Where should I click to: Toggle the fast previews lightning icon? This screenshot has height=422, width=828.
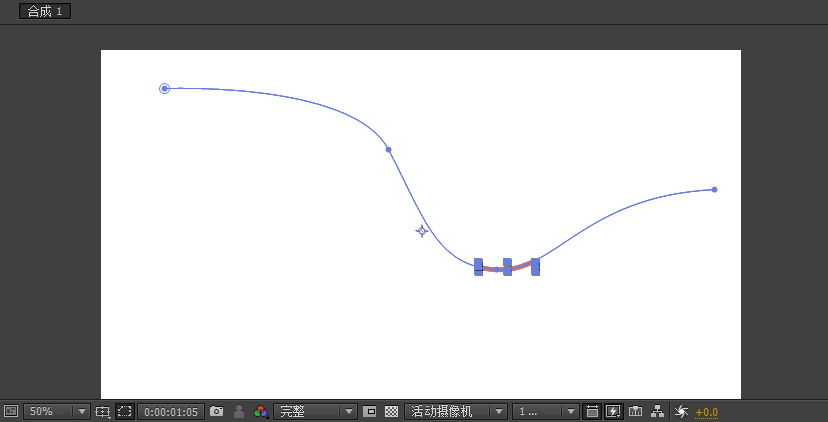click(x=614, y=411)
